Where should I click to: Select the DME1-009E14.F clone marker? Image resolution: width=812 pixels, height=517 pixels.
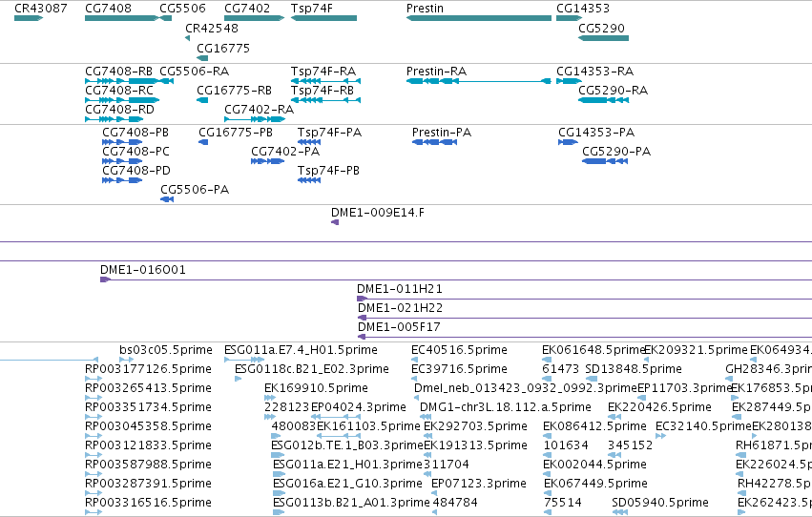(x=335, y=222)
